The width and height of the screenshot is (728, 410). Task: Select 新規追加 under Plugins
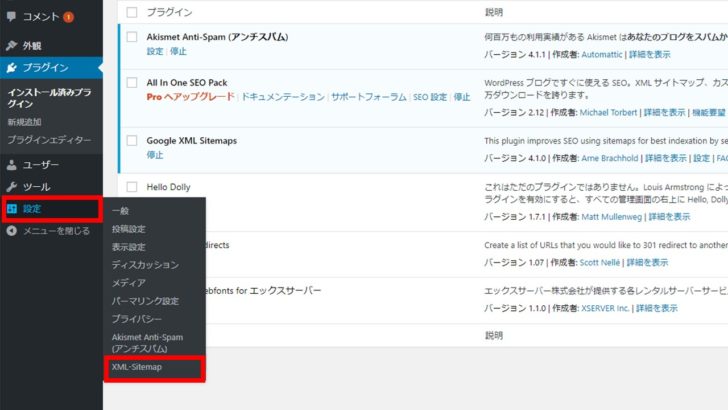24,122
